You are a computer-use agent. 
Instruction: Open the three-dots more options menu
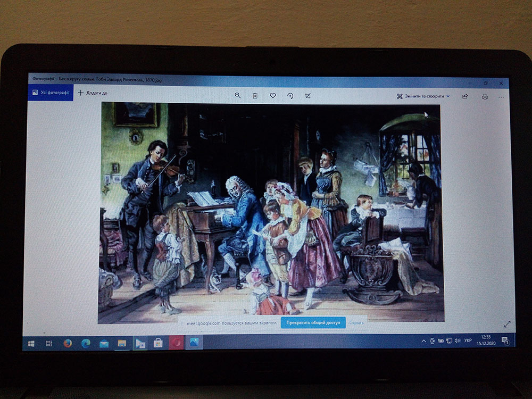501,97
